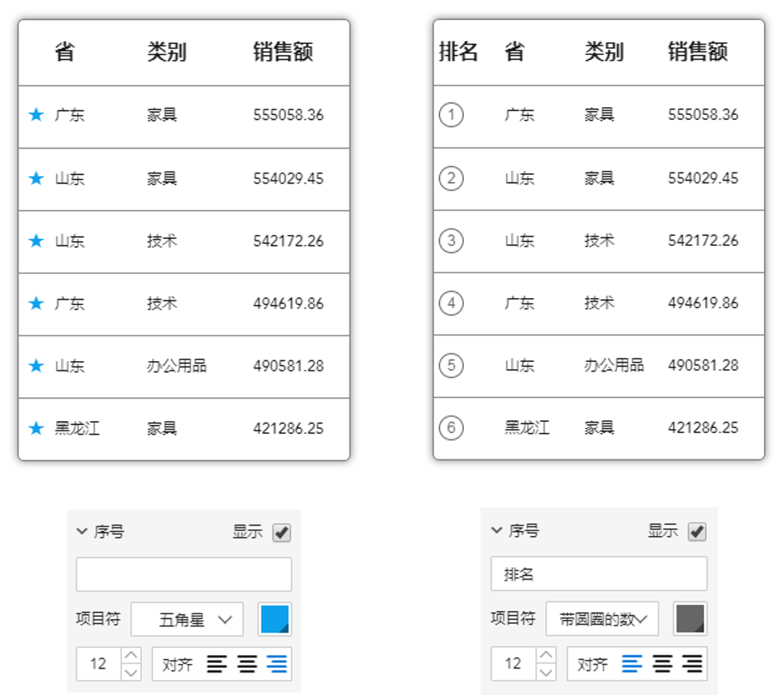Click center-align icon in right 序号 panel
The height and width of the screenshot is (695, 784).
coord(662,664)
